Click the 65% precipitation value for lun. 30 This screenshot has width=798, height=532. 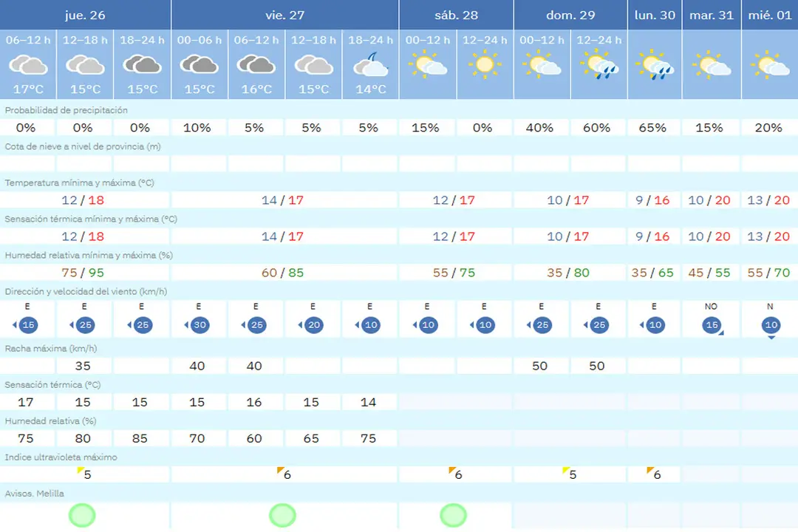click(652, 128)
